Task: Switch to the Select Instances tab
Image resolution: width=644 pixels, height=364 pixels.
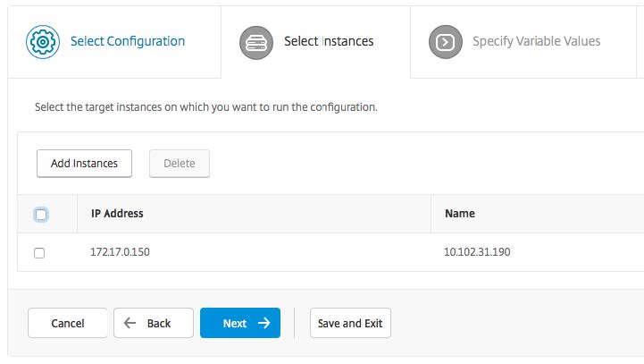Action: tap(315, 42)
